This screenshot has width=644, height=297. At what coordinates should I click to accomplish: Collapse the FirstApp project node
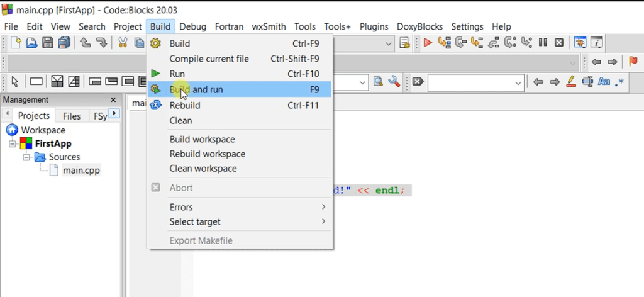click(11, 143)
